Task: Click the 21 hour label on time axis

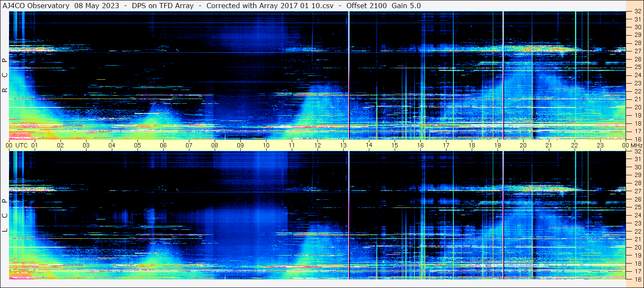Action: (549, 145)
